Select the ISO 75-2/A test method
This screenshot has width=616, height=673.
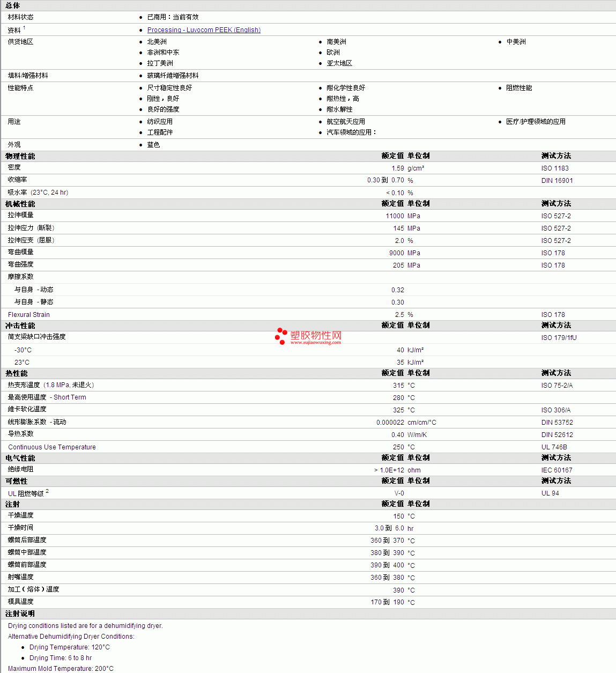[x=557, y=386]
